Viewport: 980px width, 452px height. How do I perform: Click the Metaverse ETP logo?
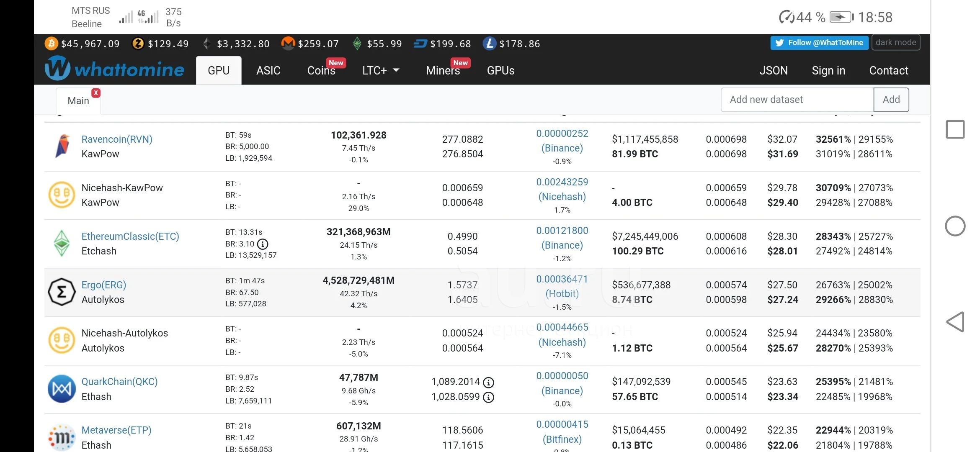62,437
